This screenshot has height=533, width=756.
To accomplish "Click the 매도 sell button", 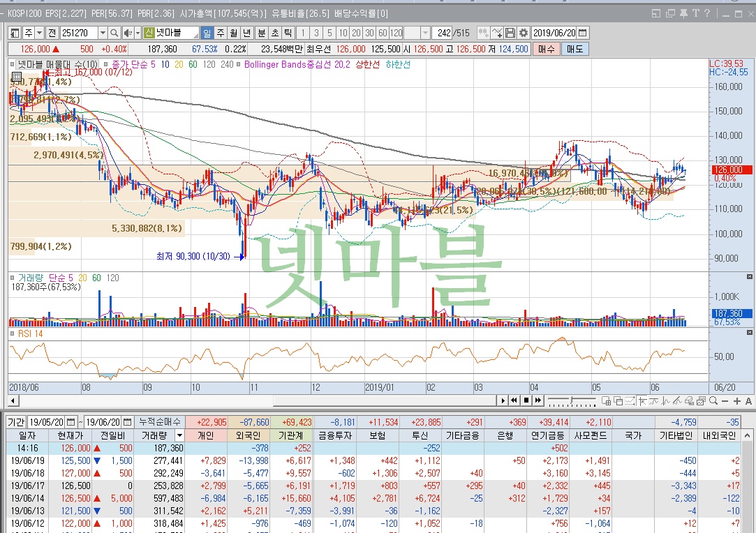I will coord(575,49).
